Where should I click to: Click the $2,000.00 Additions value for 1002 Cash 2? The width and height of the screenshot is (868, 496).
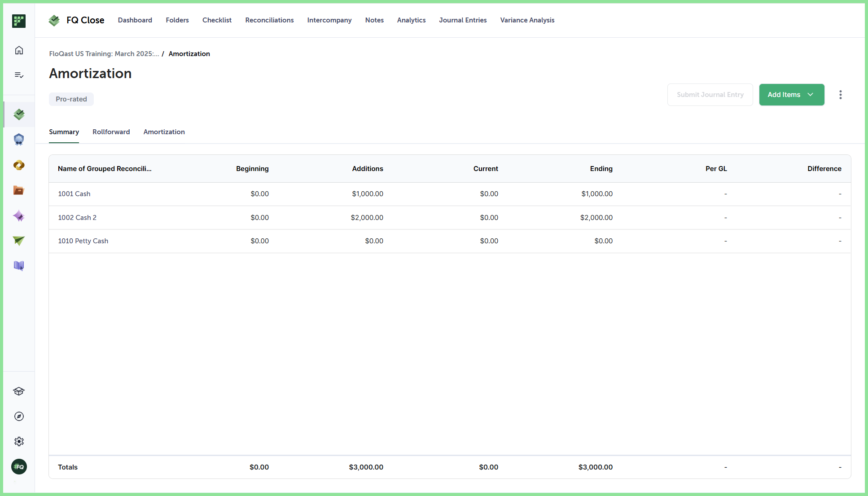[x=367, y=218]
